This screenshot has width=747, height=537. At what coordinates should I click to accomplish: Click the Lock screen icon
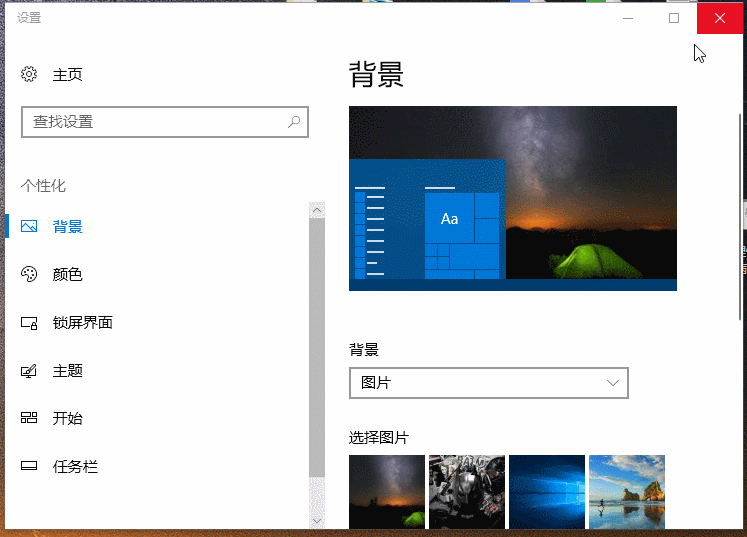[x=29, y=323]
